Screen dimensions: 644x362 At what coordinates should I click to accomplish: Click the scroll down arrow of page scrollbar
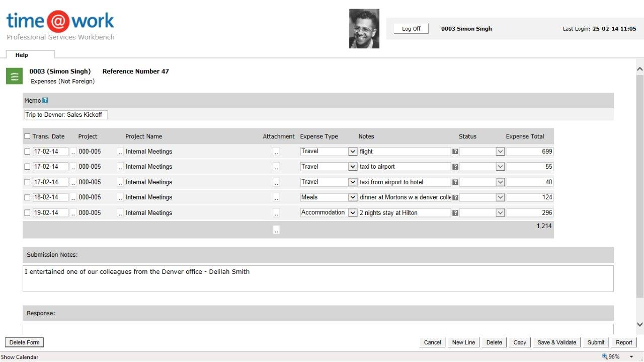pos(639,325)
